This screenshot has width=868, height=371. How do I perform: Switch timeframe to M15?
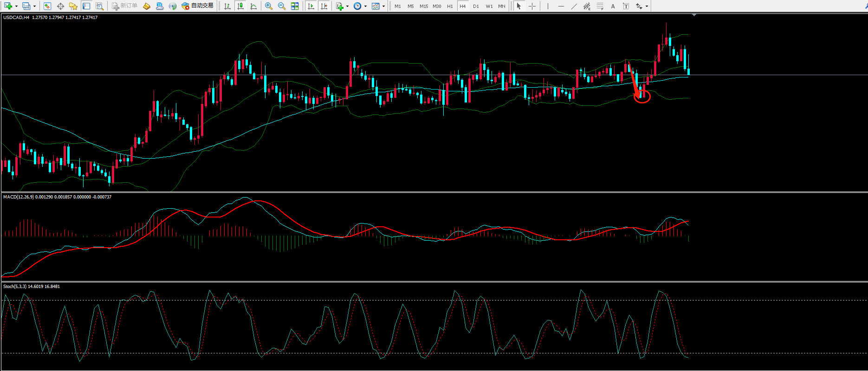[x=423, y=6]
